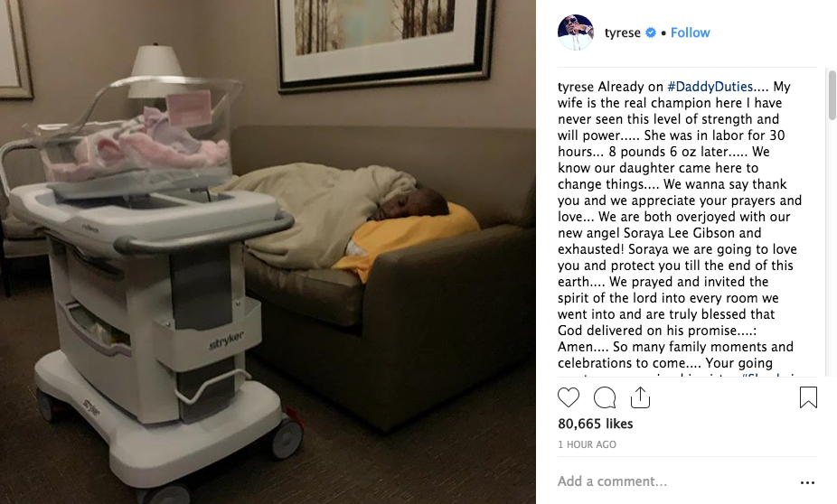Save the post with the bookmark icon
837x504 pixels.
click(808, 397)
